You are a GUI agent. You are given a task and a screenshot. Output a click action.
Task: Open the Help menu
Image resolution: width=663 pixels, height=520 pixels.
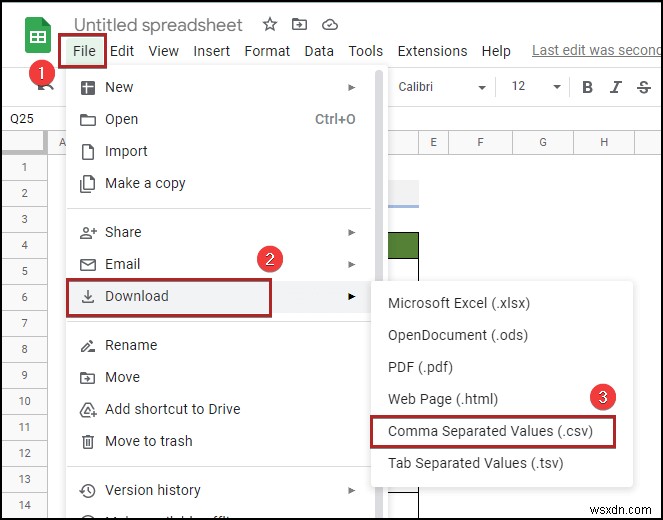pyautogui.click(x=496, y=51)
